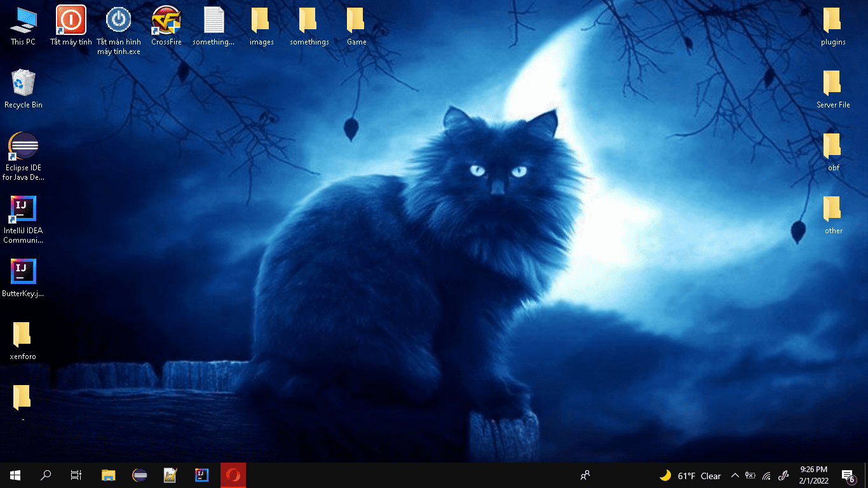Screen dimensions: 868x488
Task: Open the People icon on the taskbar
Action: coord(585,475)
